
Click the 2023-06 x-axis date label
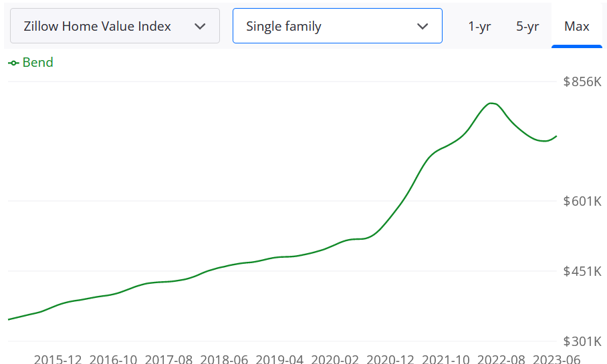tap(557, 359)
